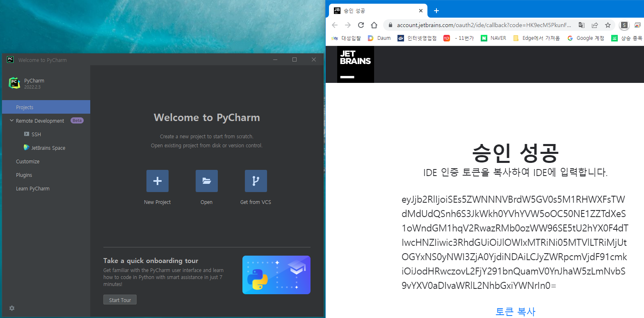Bookmark this page with star icon

[608, 25]
